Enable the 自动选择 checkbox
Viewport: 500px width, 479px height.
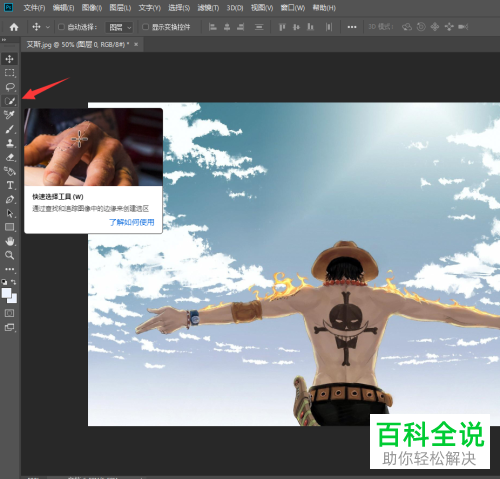61,27
